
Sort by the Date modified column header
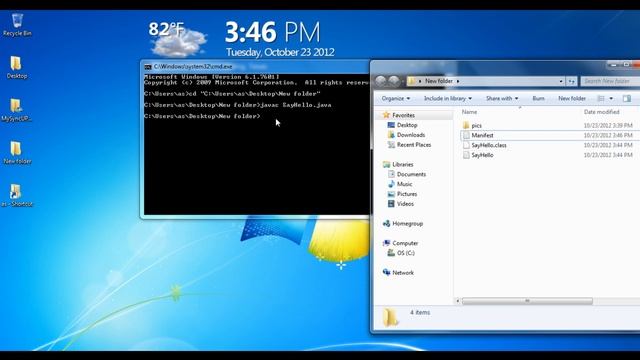click(x=601, y=112)
